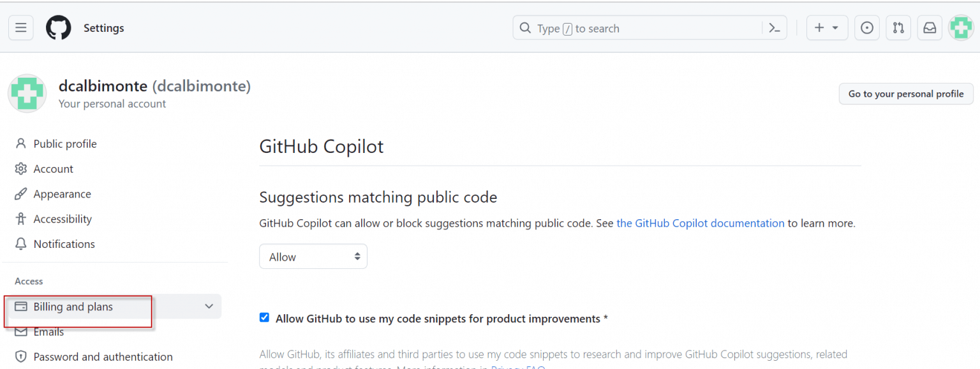The height and width of the screenshot is (369, 980).
Task: Open the Notifications inbox icon
Action: point(930,28)
